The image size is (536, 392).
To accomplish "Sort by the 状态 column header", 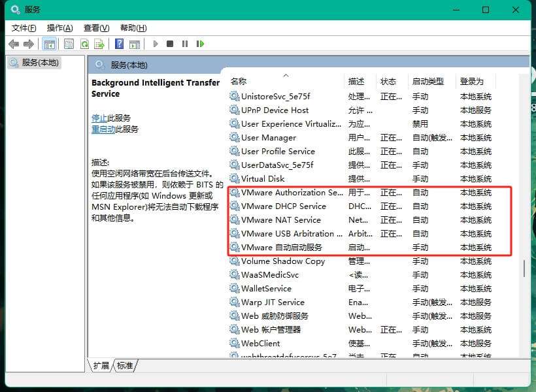I will 392,81.
